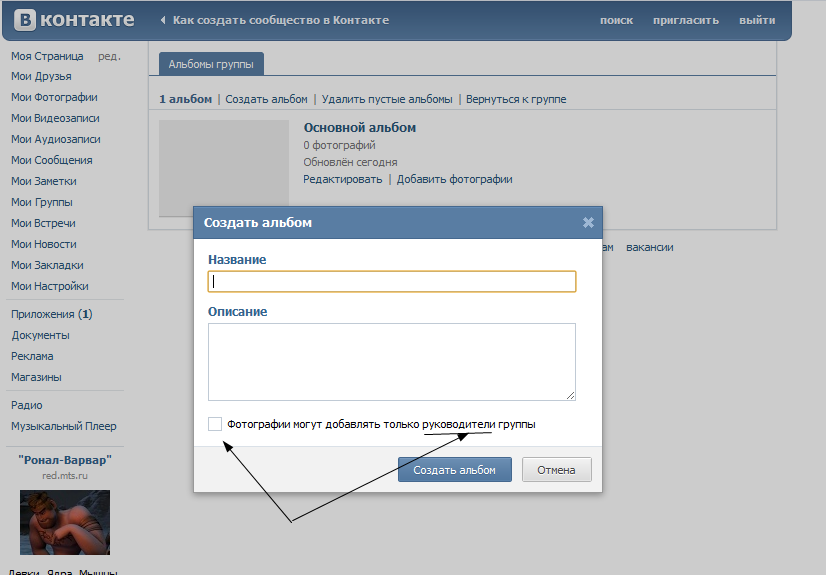Click the Ронал-Варвар ad image
This screenshot has height=575, width=826.
[65, 522]
